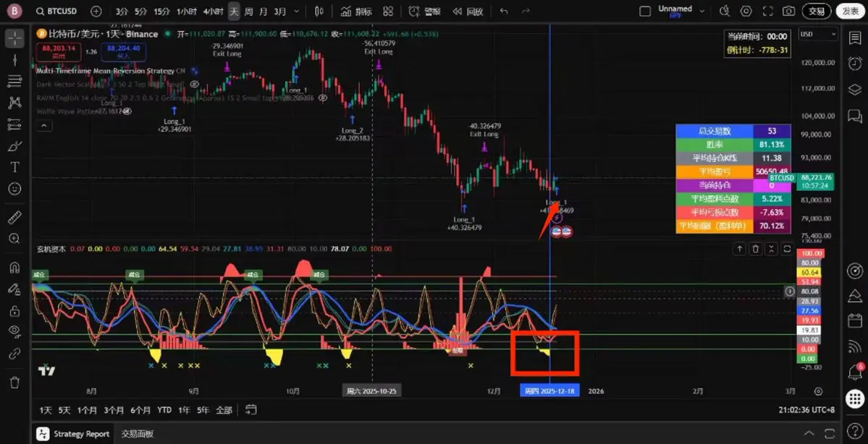
Task: Move the 玄机资本 pane up
Action: pyautogui.click(x=740, y=249)
